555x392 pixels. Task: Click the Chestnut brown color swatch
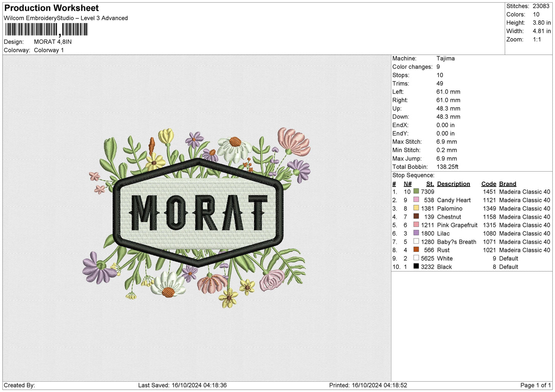[416, 216]
